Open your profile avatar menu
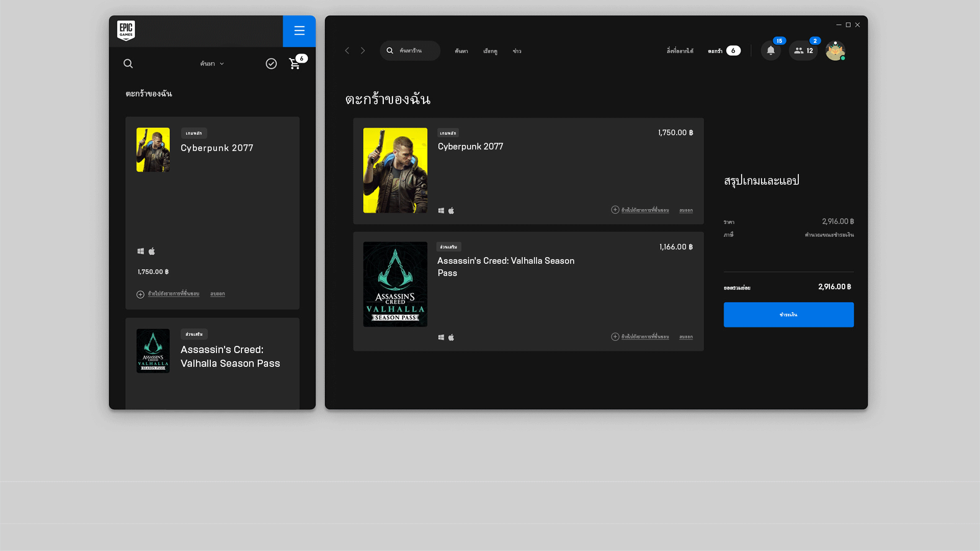980x551 pixels. pyautogui.click(x=835, y=51)
